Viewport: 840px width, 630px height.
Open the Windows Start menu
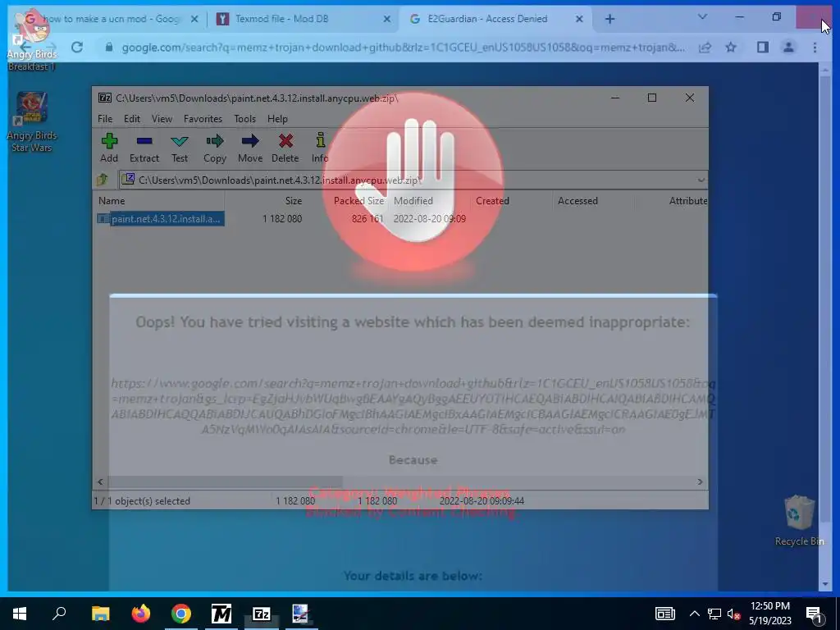point(20,614)
